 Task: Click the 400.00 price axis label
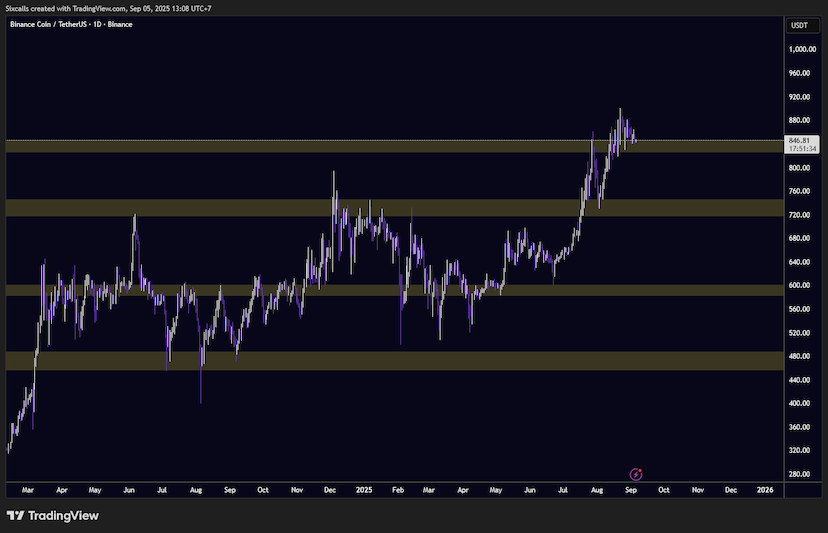tap(799, 403)
